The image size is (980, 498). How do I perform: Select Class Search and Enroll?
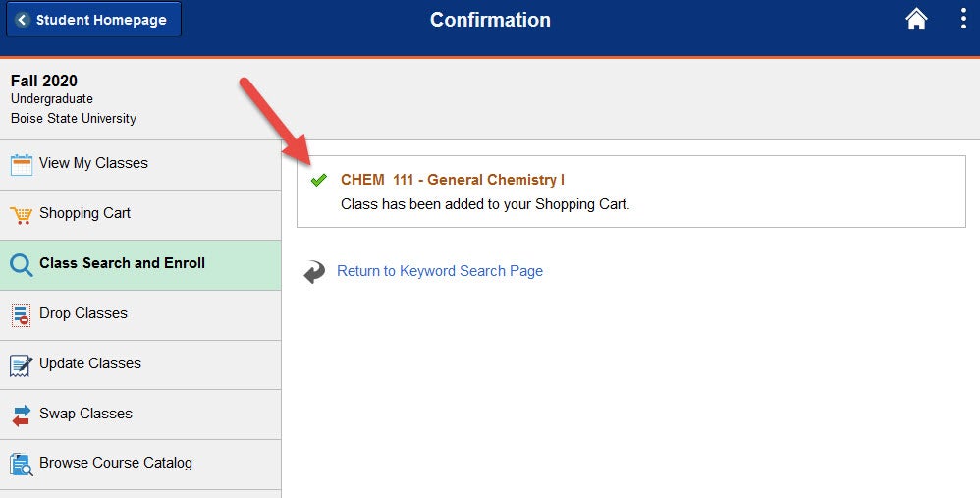click(140, 265)
